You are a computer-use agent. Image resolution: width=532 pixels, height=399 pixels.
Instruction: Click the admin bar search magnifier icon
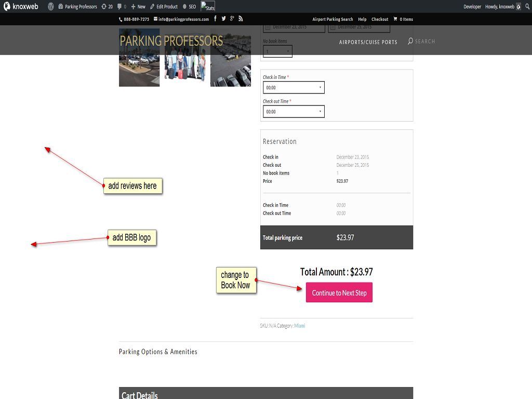pos(527,6)
